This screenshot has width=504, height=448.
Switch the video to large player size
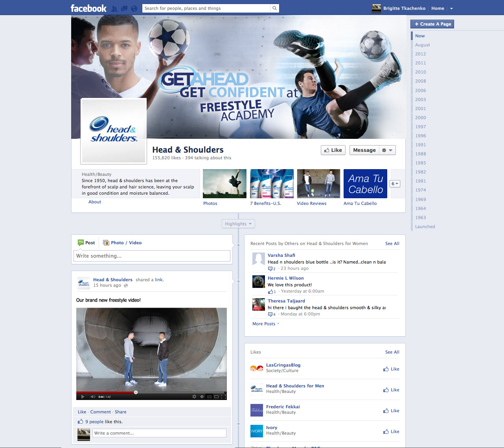click(x=216, y=396)
